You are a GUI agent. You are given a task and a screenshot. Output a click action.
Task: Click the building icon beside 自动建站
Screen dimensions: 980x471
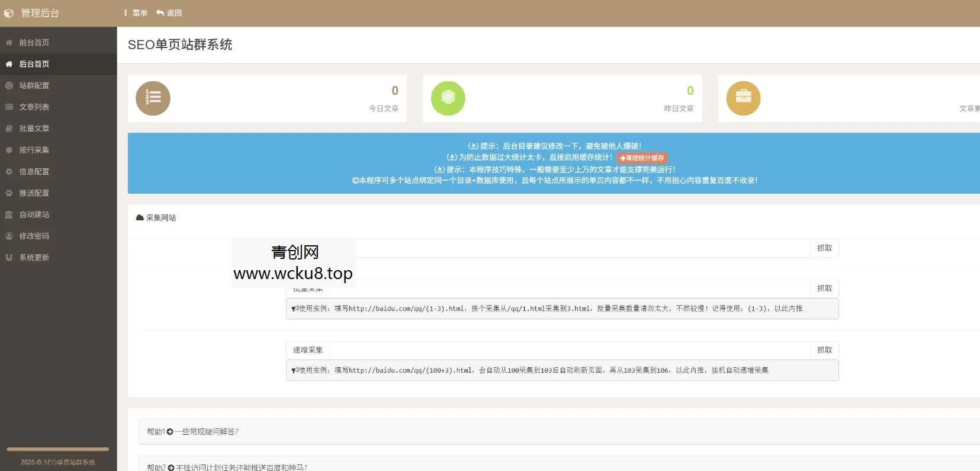(x=9, y=214)
